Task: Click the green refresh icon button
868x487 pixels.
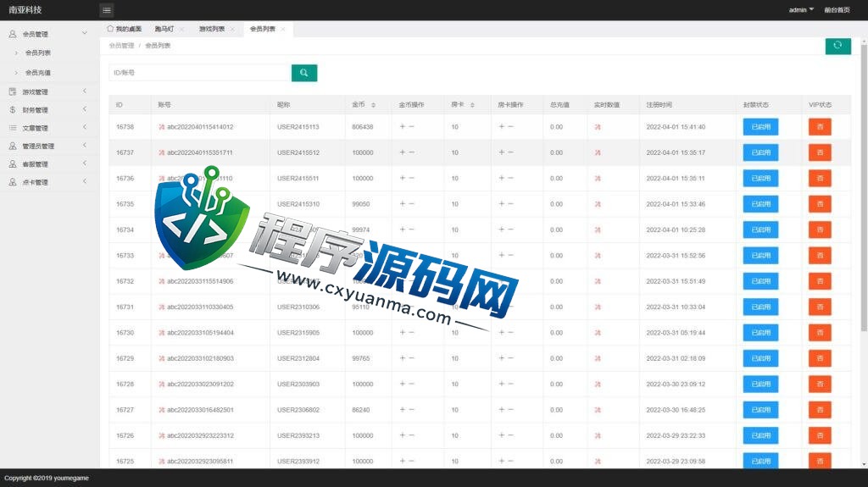Action: tap(837, 46)
